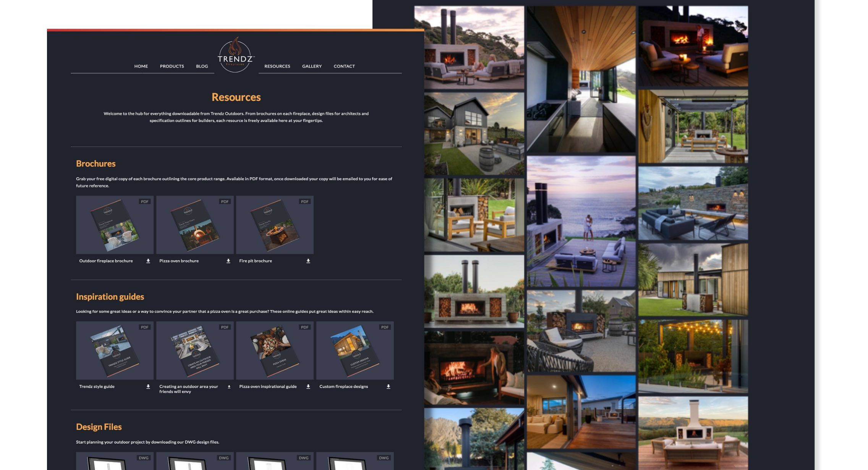Image resolution: width=868 pixels, height=470 pixels.
Task: Click the CONTACT navigation link
Action: point(344,65)
